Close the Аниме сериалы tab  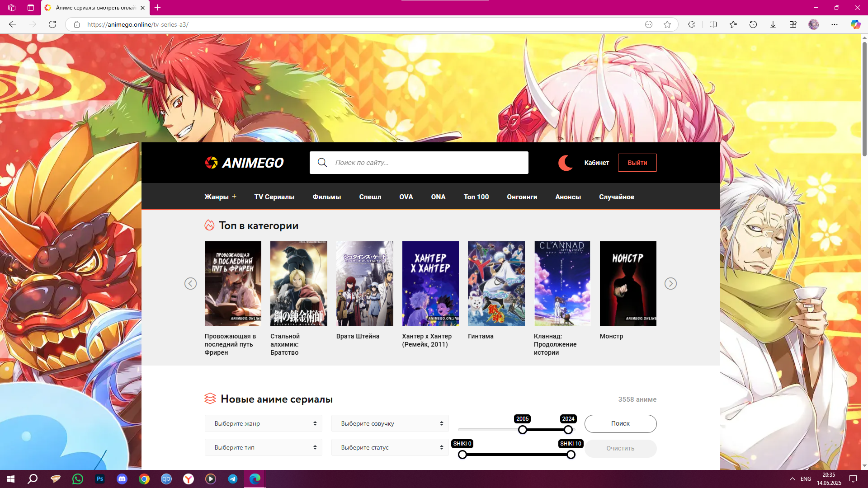142,8
